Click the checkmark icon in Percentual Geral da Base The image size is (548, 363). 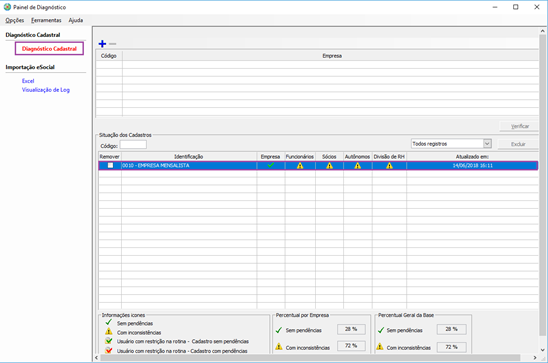point(381,330)
